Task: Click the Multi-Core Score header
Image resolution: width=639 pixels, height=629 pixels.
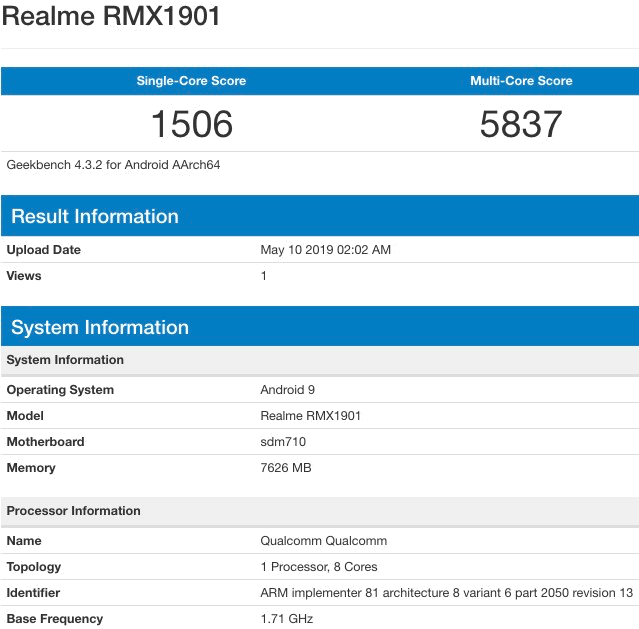Action: pos(521,81)
